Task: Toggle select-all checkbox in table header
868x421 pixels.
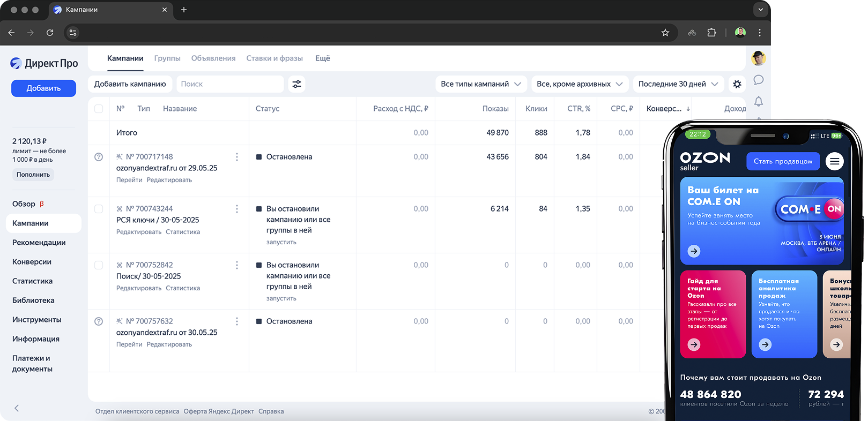Action: click(99, 109)
